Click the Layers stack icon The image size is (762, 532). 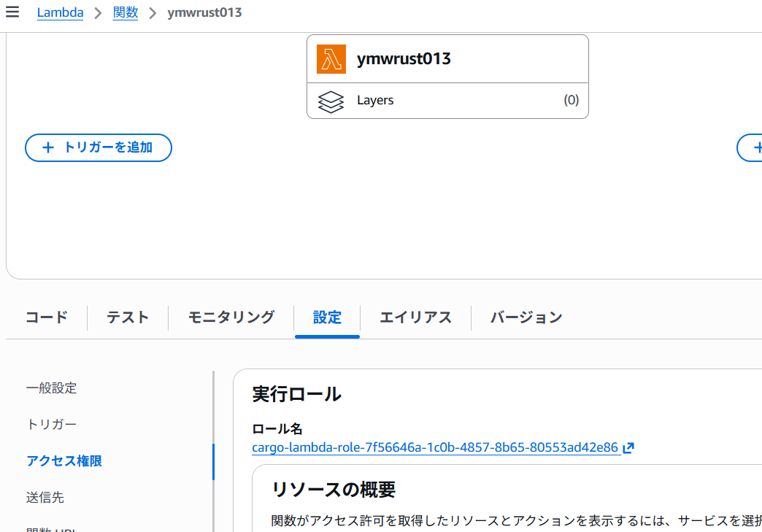[331, 101]
